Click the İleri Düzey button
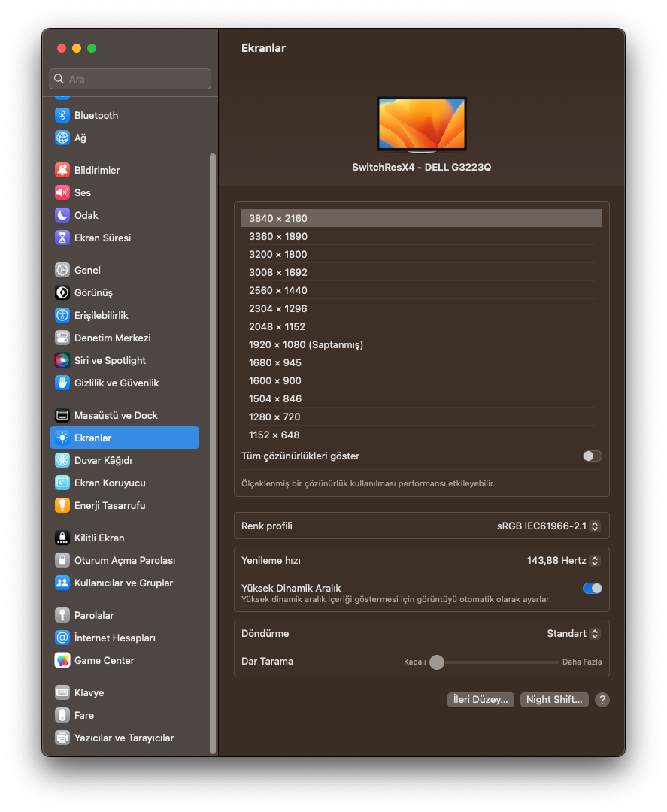 point(481,699)
